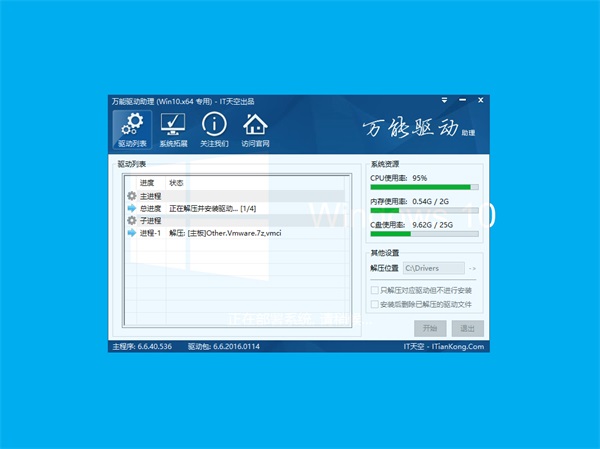Enable 安装后删除已解压的驱动文件 checkbox

374,303
